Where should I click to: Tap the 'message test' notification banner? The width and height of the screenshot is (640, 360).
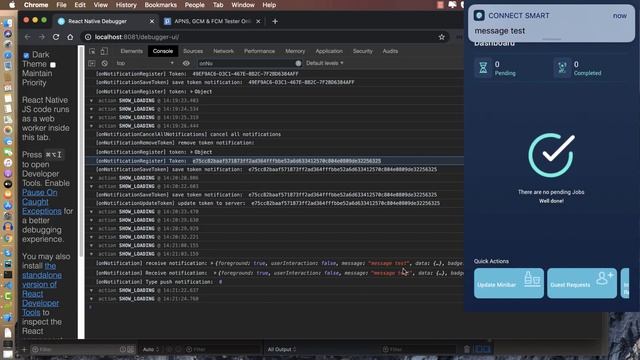click(551, 23)
